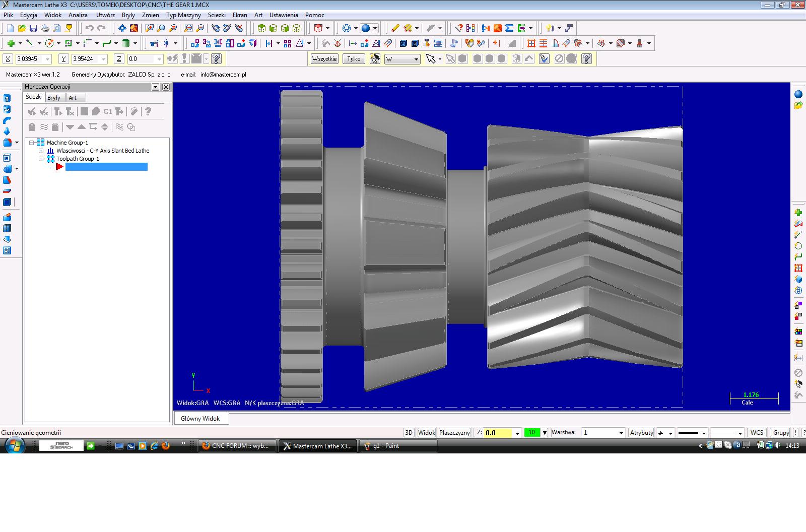Click the create circle center point icon
Screen dimensions: 806x532
tap(49, 43)
